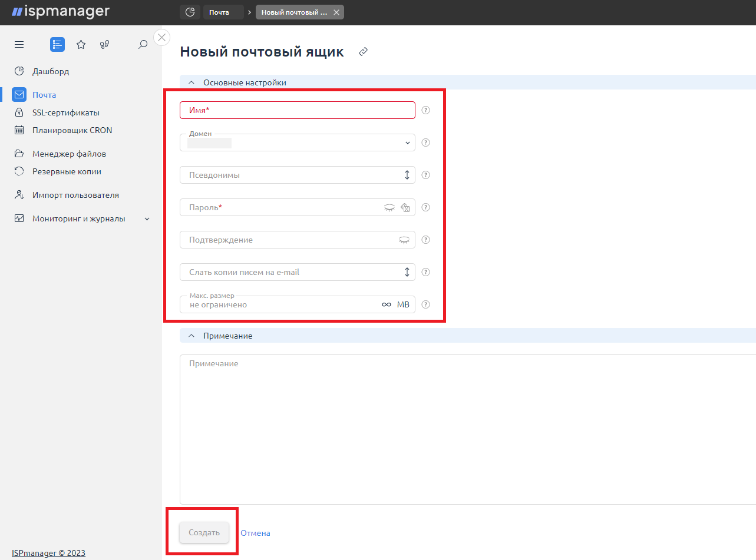Viewport: 756px width, 560px height.
Task: Open Почта in the sidebar
Action: tap(44, 95)
